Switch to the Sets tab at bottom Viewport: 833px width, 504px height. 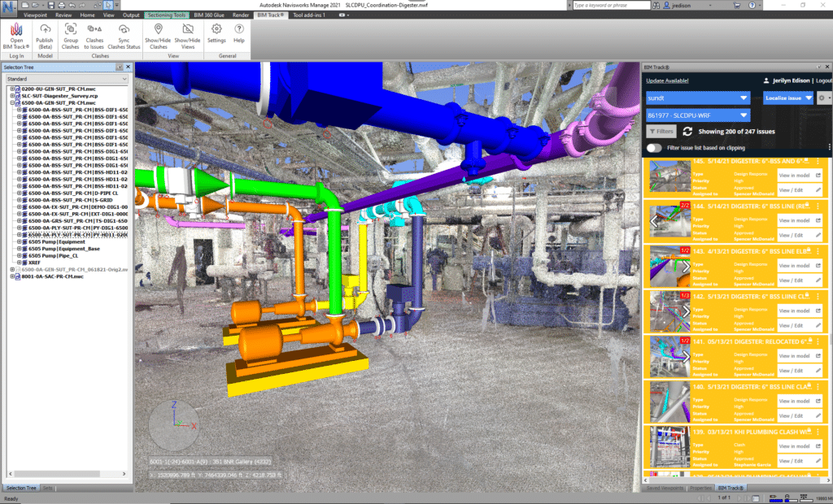[48, 488]
